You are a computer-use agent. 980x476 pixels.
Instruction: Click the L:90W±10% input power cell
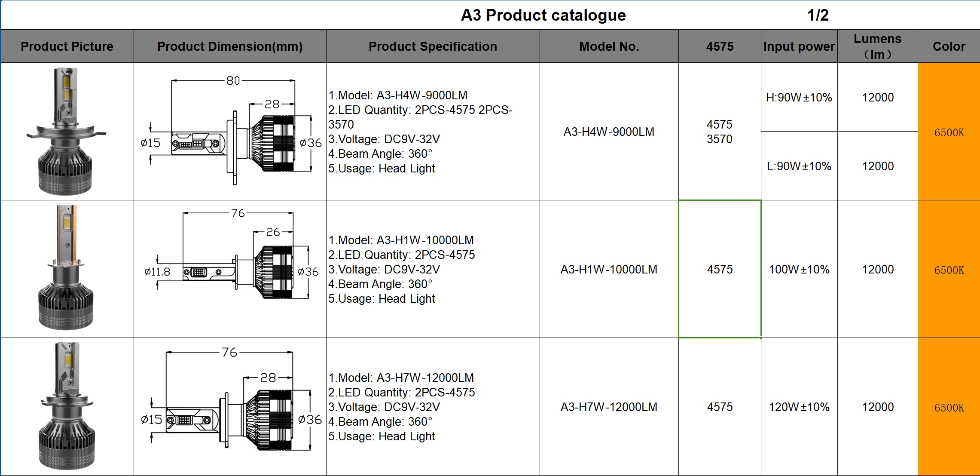(799, 166)
